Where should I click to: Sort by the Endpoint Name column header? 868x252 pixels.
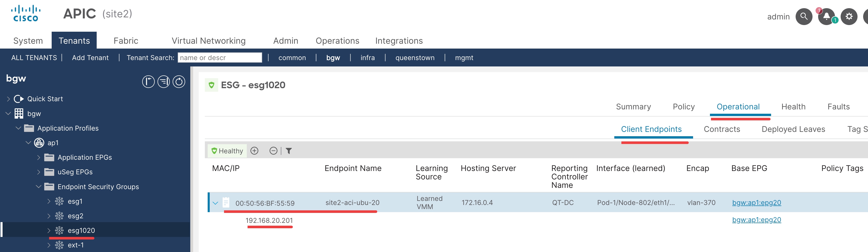[x=353, y=168]
